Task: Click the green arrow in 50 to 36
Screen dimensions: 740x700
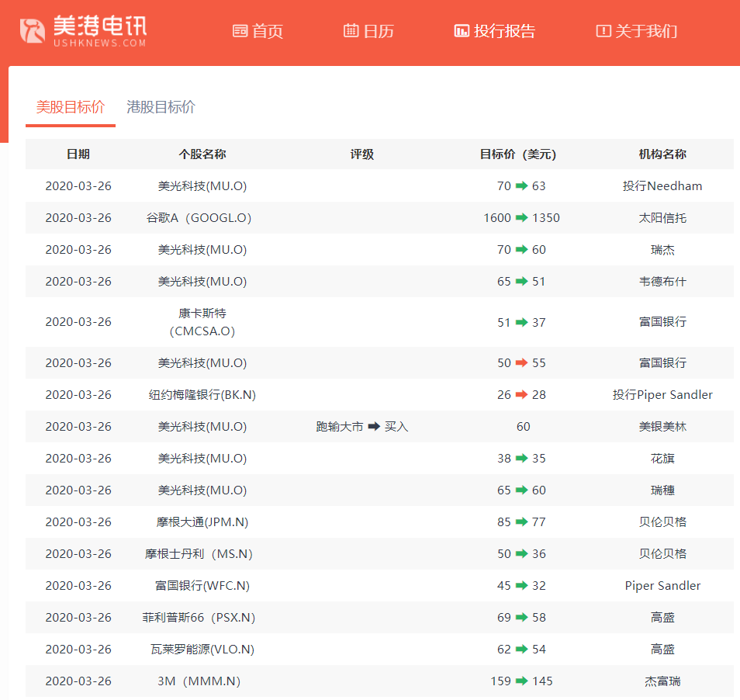Action: click(x=521, y=553)
